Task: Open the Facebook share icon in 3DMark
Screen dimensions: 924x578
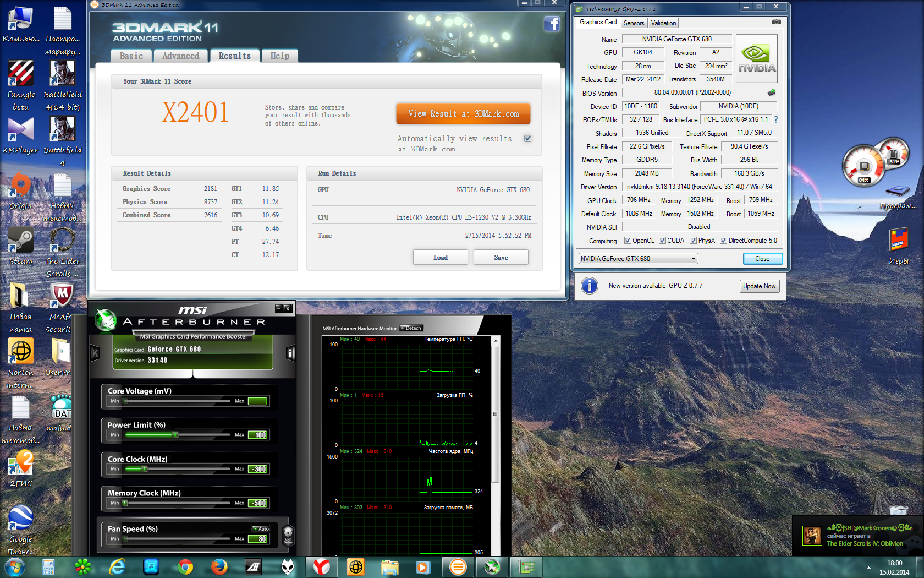Action: tap(552, 24)
